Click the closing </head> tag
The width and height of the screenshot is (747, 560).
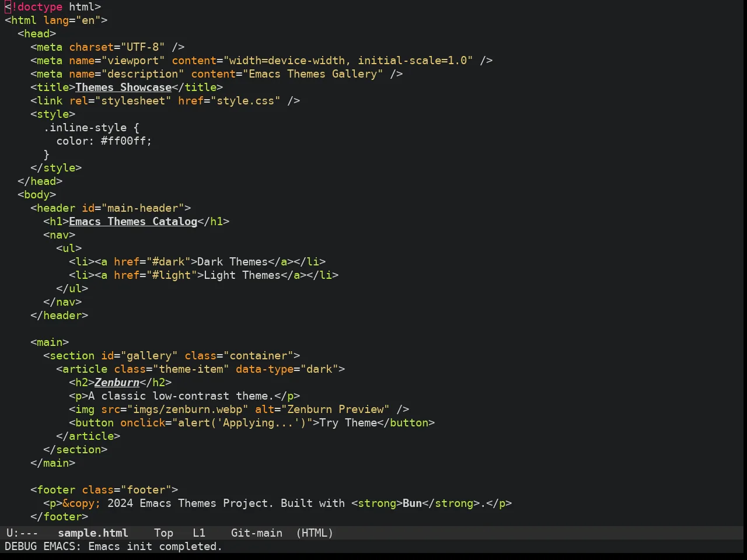click(x=40, y=181)
